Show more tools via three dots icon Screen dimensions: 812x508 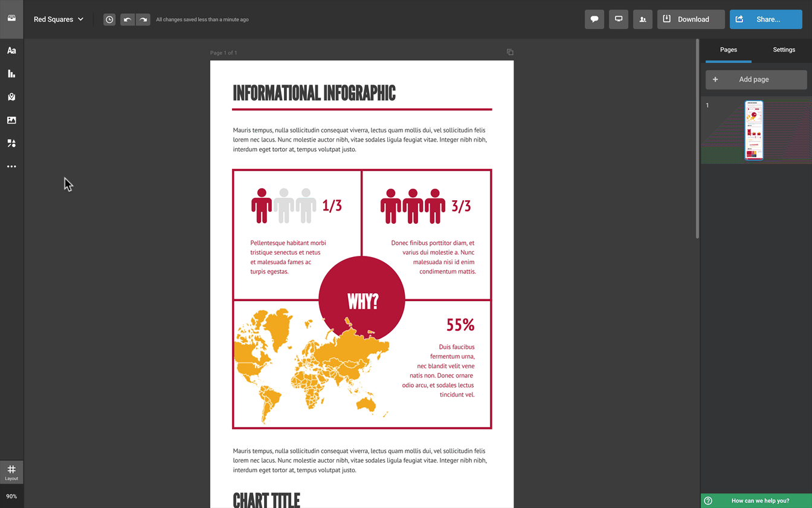click(11, 166)
